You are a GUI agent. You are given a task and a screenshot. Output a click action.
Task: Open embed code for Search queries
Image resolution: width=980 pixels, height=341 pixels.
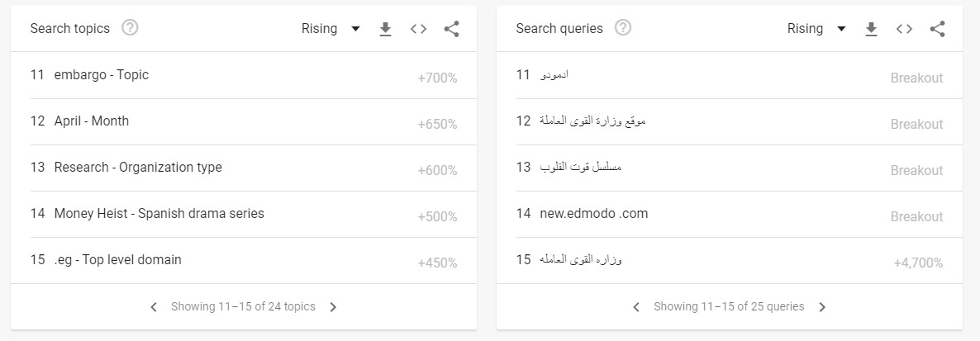904,29
